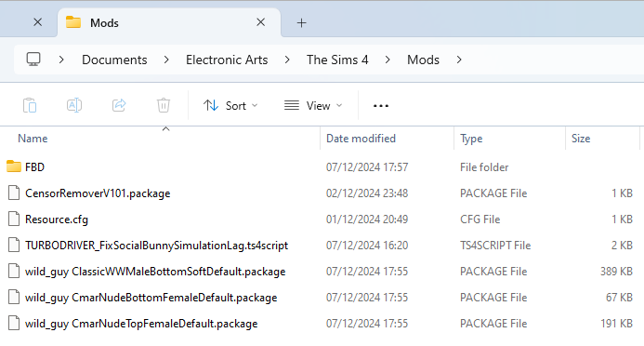Screen dimensions: 644x346
Task: Click the 191 KB size cell
Action: pyautogui.click(x=616, y=324)
